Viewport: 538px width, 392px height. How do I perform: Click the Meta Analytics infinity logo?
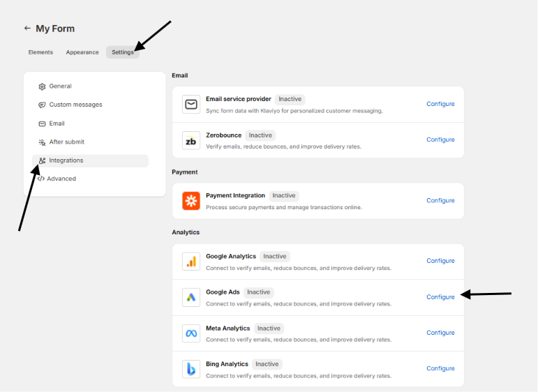click(x=191, y=333)
